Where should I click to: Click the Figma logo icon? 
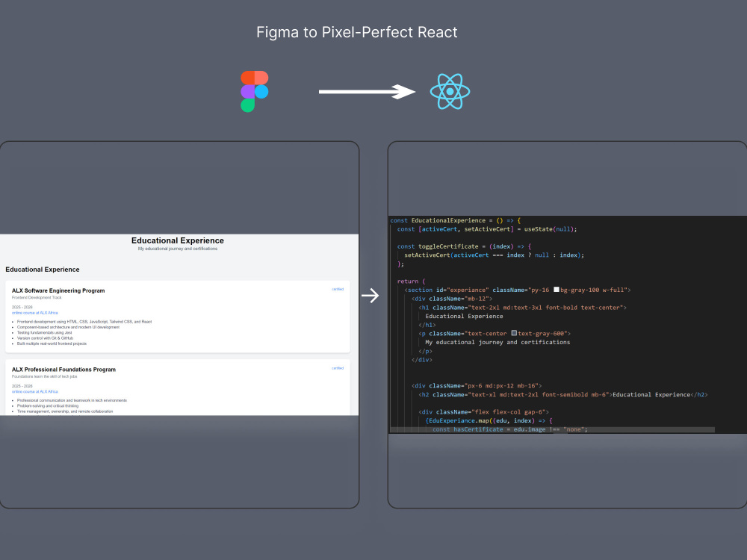coord(255,91)
